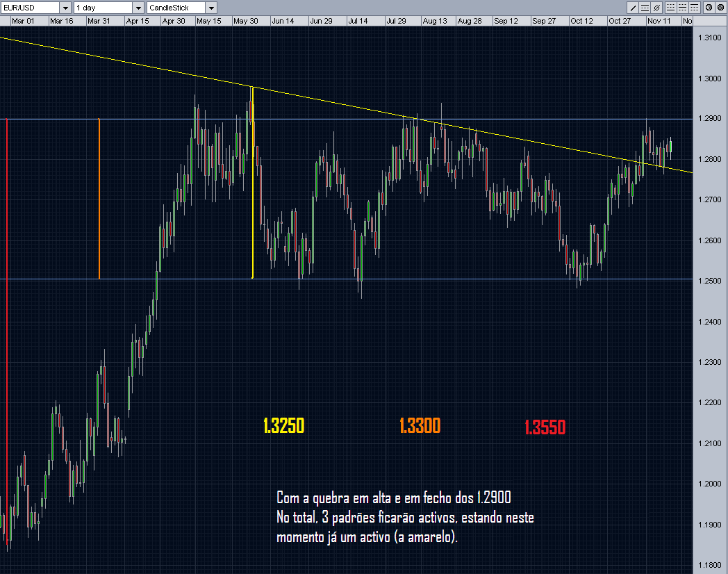The image size is (728, 574).
Task: Click the filled octagon toolbar icon
Action: (x=720, y=7)
